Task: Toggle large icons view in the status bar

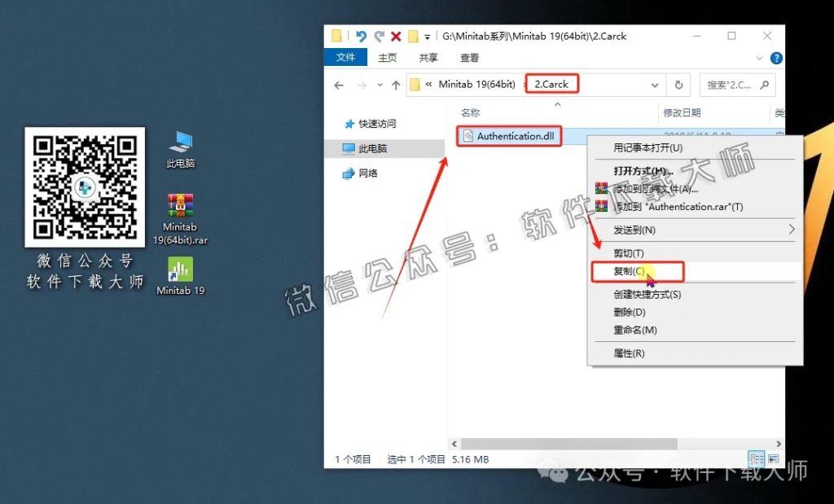Action: (772, 458)
